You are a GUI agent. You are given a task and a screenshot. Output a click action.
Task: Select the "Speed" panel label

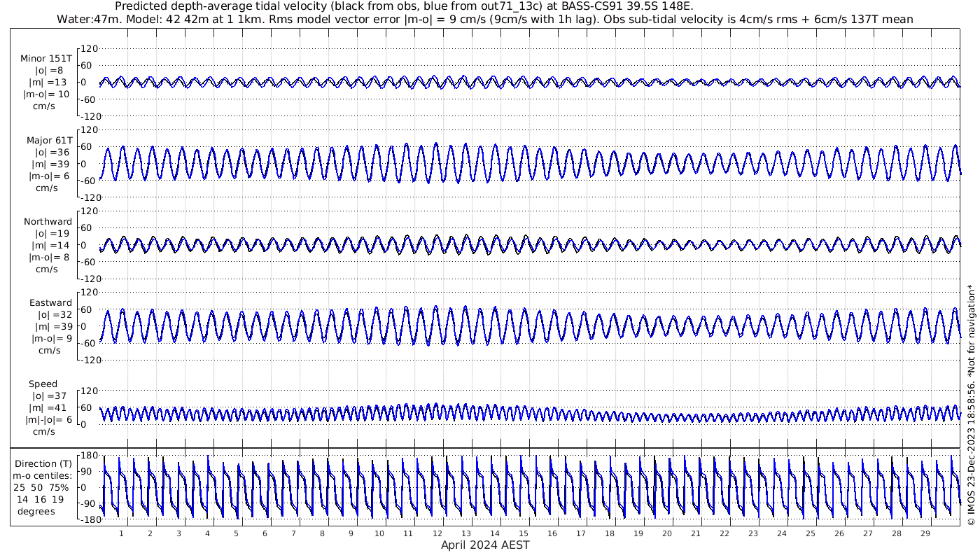click(x=43, y=384)
